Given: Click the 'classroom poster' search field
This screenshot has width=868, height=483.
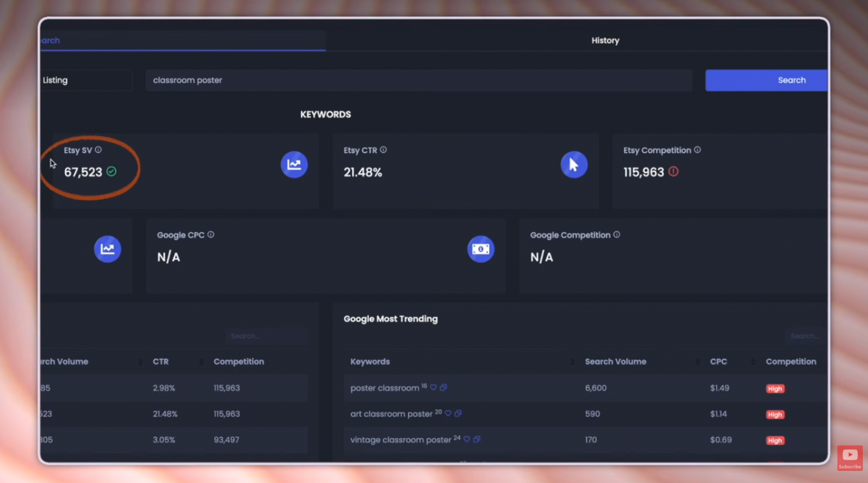Looking at the screenshot, I should (419, 80).
